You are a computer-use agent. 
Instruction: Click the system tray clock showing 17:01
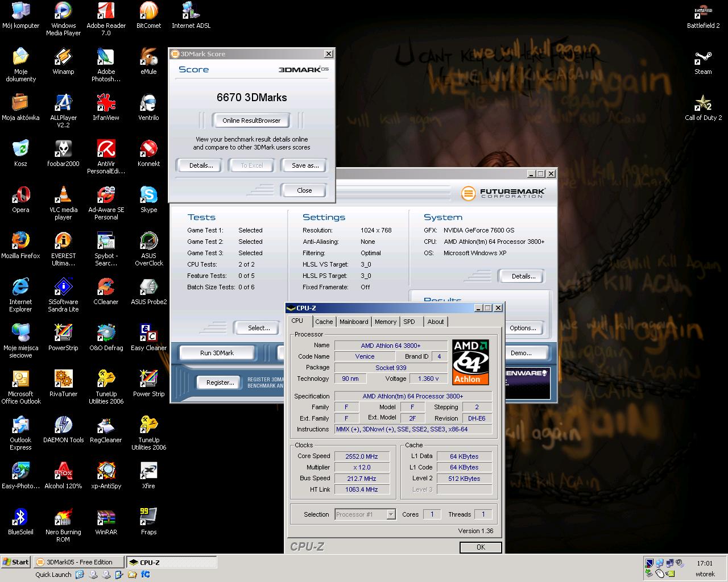pos(704,563)
